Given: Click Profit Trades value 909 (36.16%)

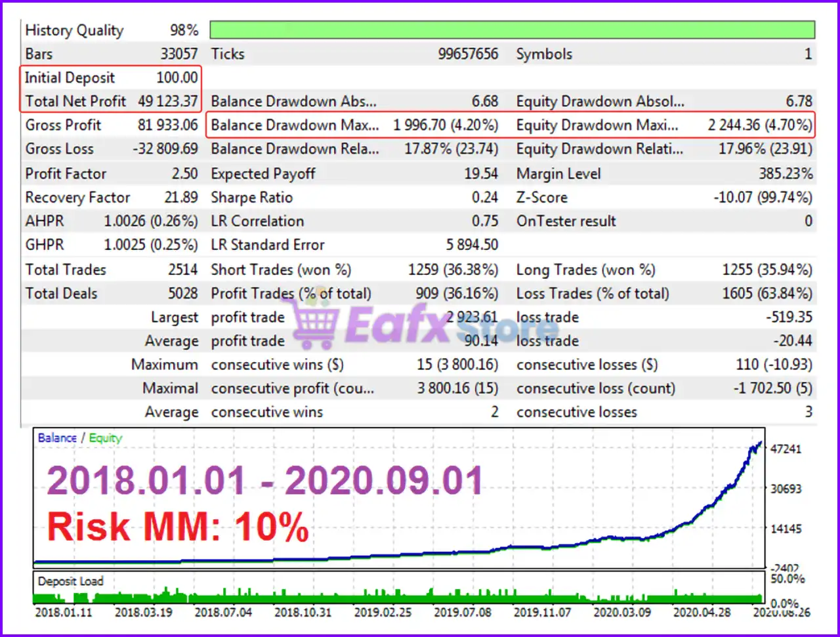Looking at the screenshot, I should coord(457,293).
